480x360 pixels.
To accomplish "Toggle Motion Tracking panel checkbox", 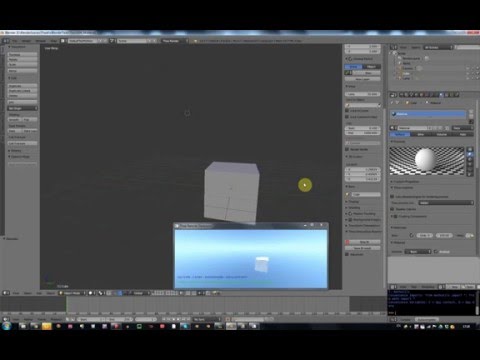I will click(350, 214).
